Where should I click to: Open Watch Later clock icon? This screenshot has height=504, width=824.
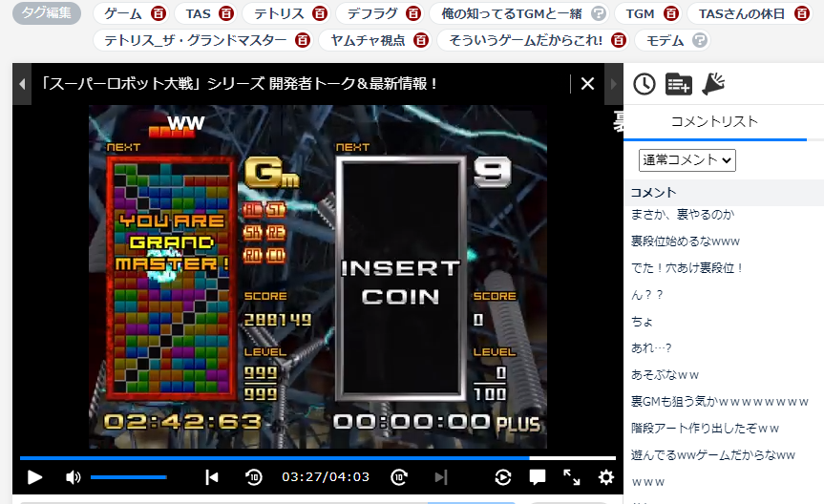[644, 84]
